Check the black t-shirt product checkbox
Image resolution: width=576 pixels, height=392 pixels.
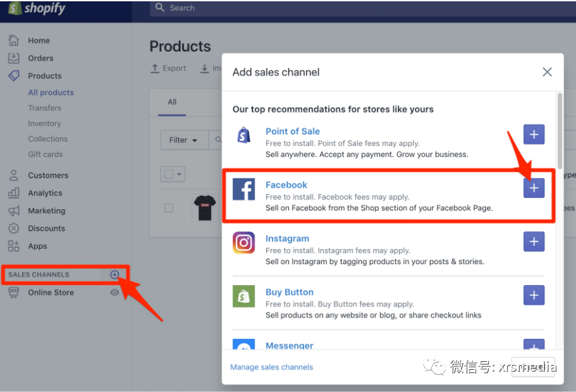point(168,208)
